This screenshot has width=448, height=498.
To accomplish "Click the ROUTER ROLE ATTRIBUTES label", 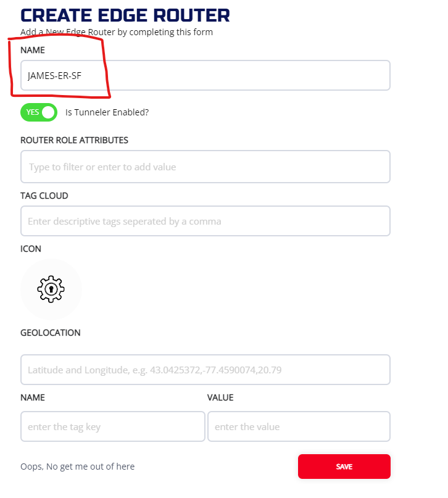I will 74,140.
